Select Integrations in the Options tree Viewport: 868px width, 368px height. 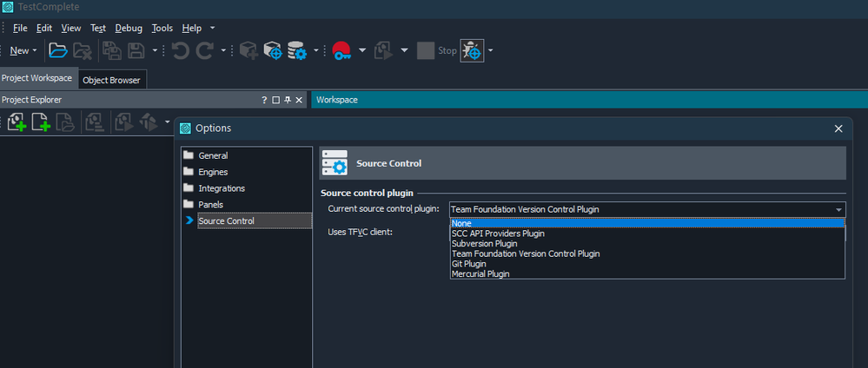(x=222, y=188)
